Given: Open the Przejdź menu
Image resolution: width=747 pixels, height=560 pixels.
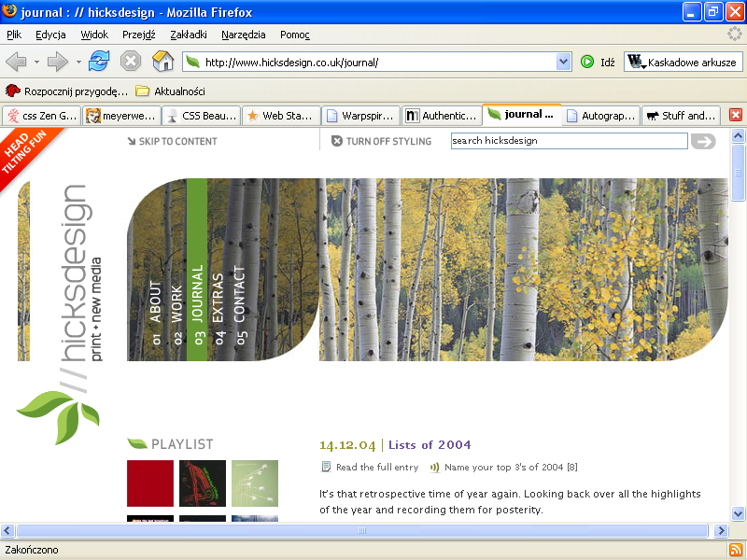Looking at the screenshot, I should click(x=138, y=35).
